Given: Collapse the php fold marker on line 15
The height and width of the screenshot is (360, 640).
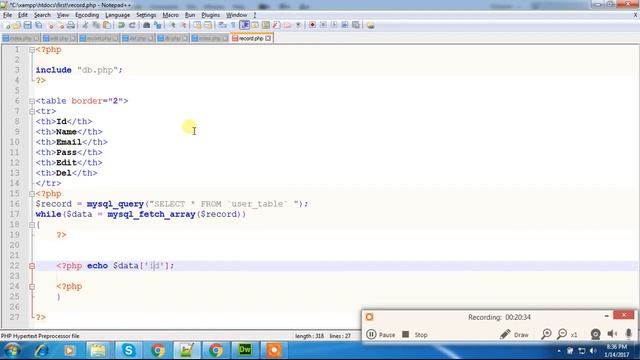Looking at the screenshot, I should [x=32, y=194].
